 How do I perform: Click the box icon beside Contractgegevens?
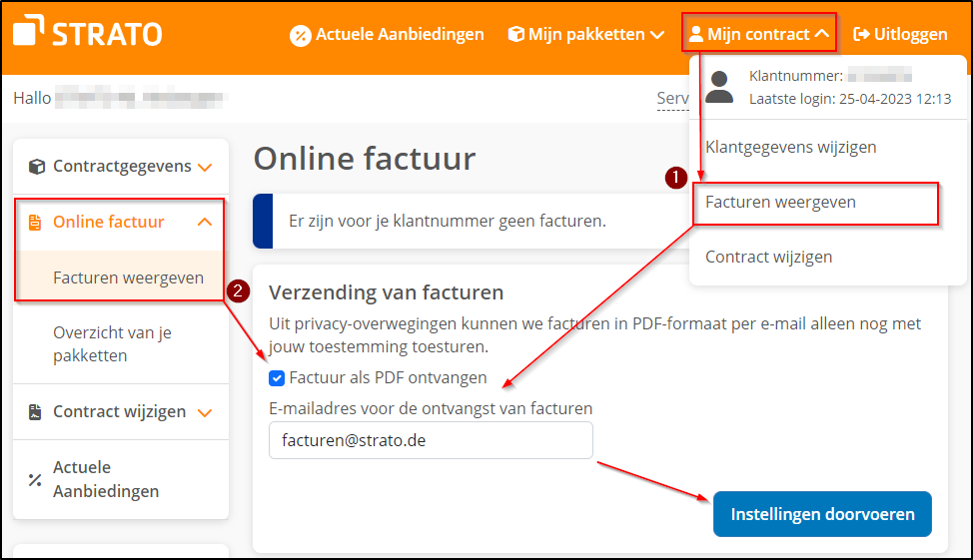click(37, 166)
